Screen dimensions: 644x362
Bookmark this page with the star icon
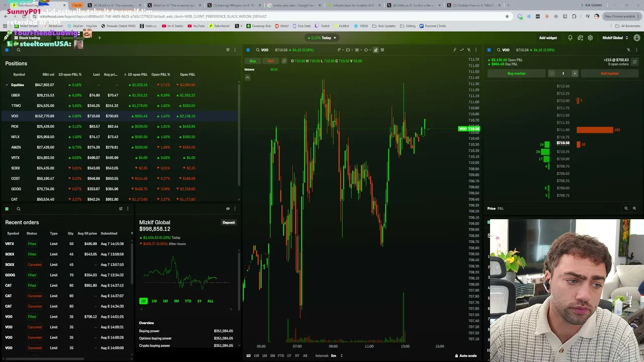coord(507,16)
